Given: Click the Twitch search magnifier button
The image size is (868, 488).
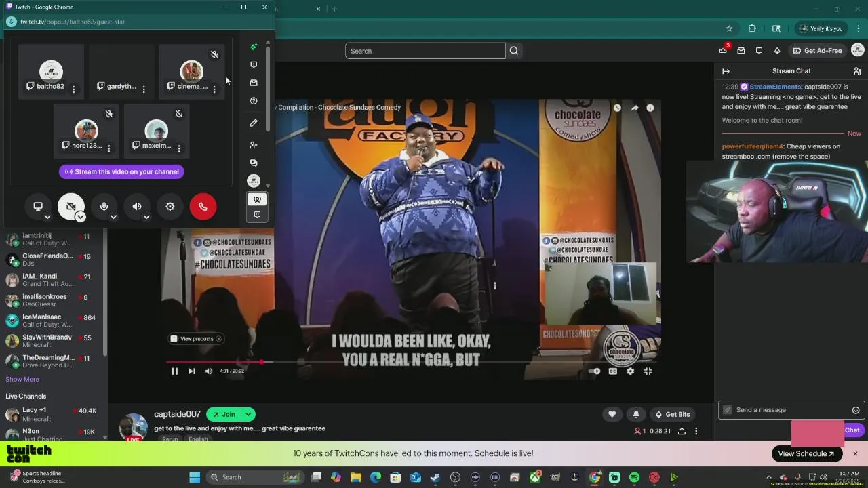Looking at the screenshot, I should coord(514,51).
